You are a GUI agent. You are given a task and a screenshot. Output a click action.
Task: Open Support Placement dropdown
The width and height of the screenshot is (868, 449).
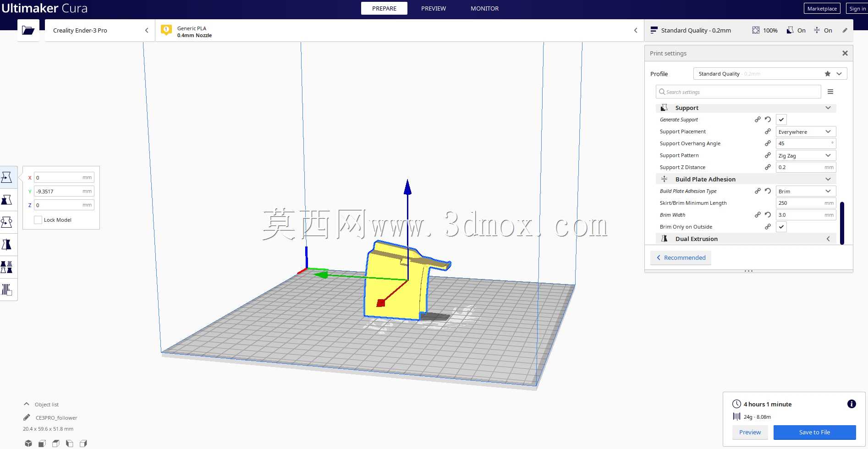coord(806,131)
